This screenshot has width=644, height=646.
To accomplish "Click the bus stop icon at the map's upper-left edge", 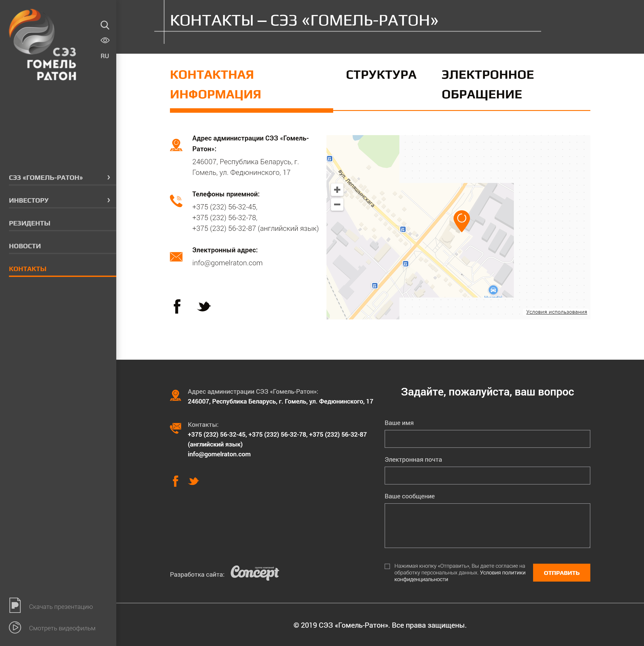I will point(330,159).
